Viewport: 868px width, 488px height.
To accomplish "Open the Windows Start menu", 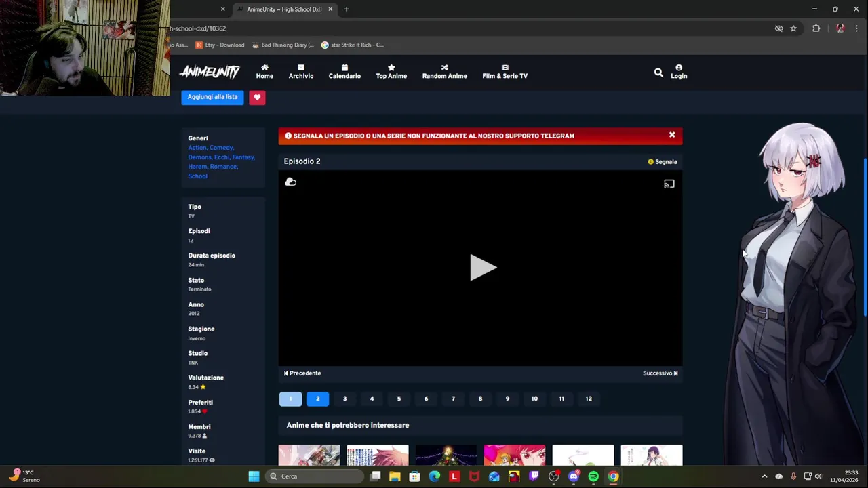I will [254, 476].
